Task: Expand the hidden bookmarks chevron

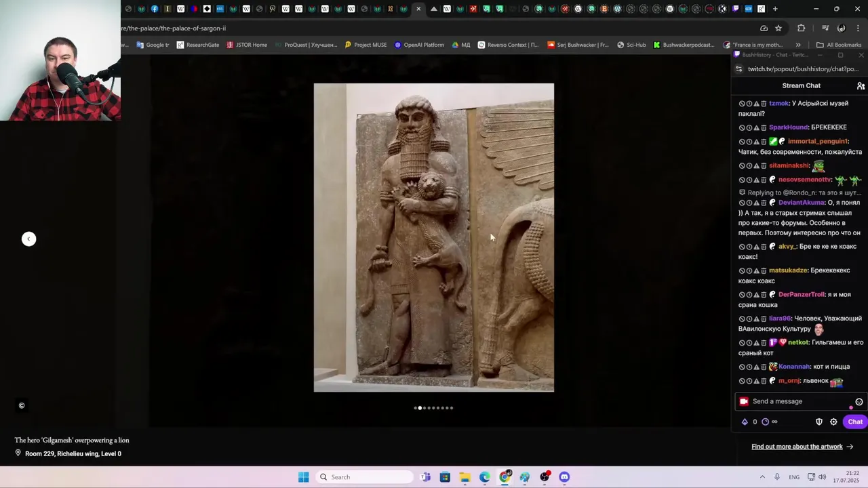Action: 798,45
